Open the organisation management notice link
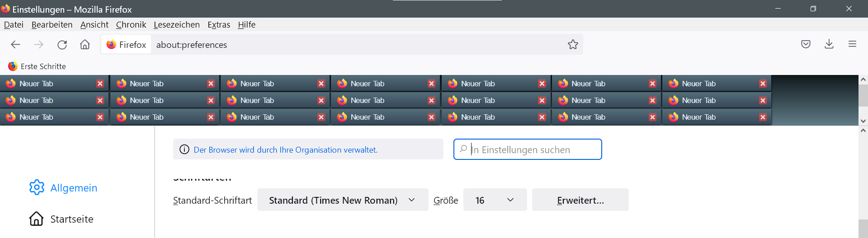The width and height of the screenshot is (868, 238). coord(285,150)
